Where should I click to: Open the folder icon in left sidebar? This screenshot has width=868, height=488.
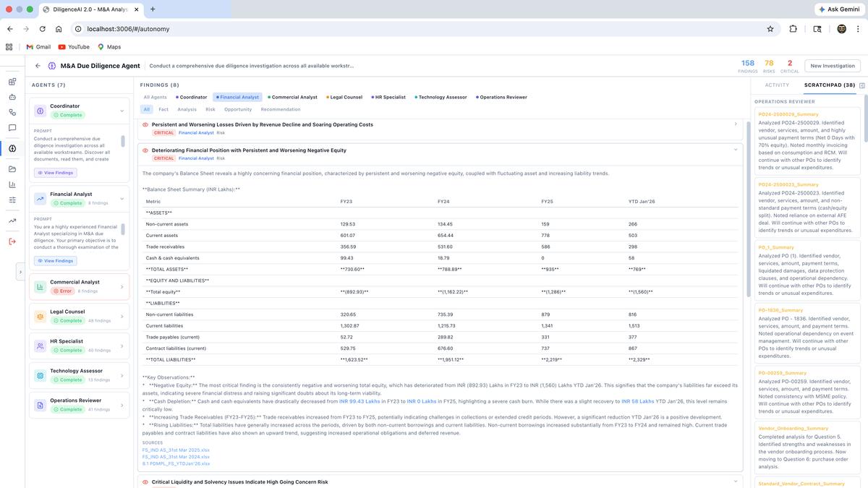[x=12, y=169]
